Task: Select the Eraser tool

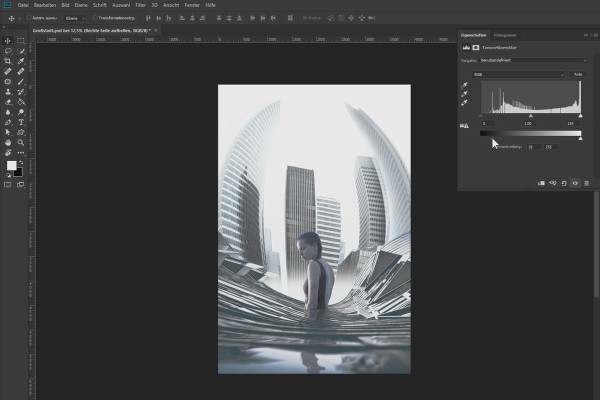Action: pos(8,102)
